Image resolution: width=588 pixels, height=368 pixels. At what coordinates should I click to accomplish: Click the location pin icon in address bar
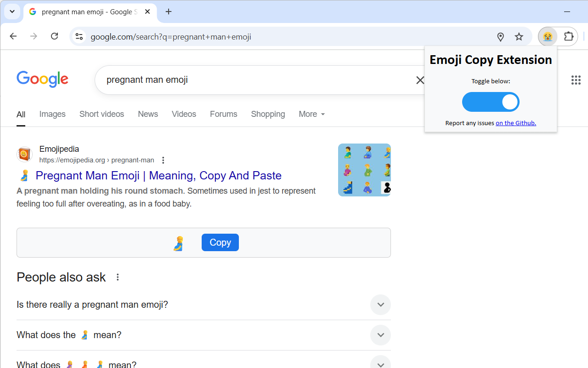point(501,37)
